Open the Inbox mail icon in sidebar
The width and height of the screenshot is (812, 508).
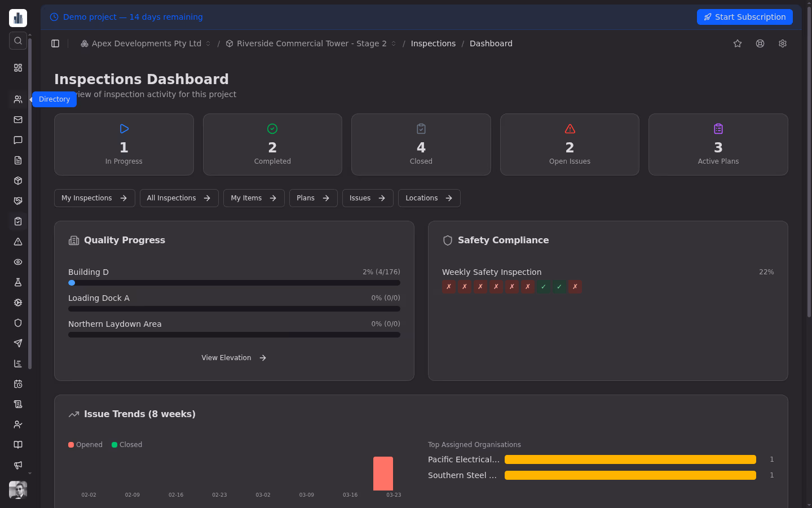17,120
